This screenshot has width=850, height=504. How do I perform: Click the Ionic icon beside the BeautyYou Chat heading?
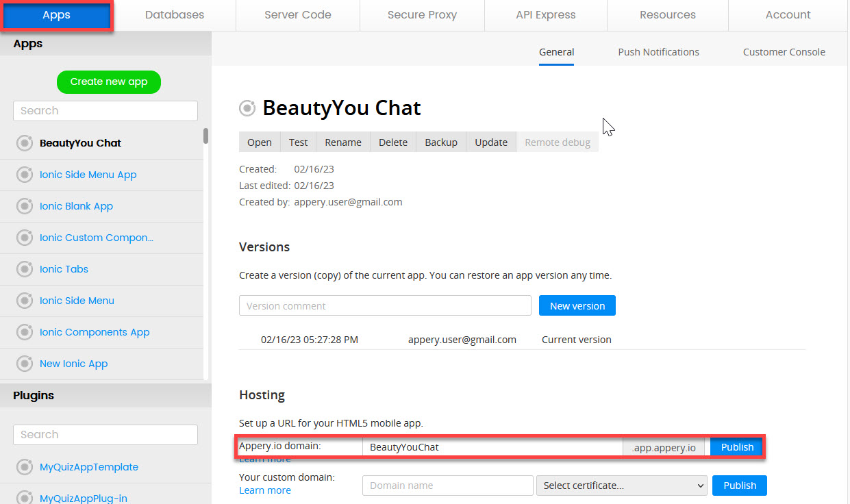click(x=247, y=108)
